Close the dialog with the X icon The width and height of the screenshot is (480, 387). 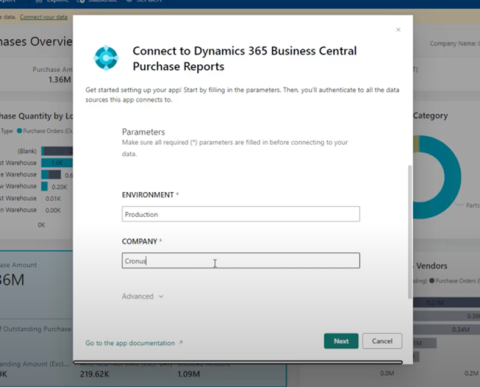pos(398,30)
